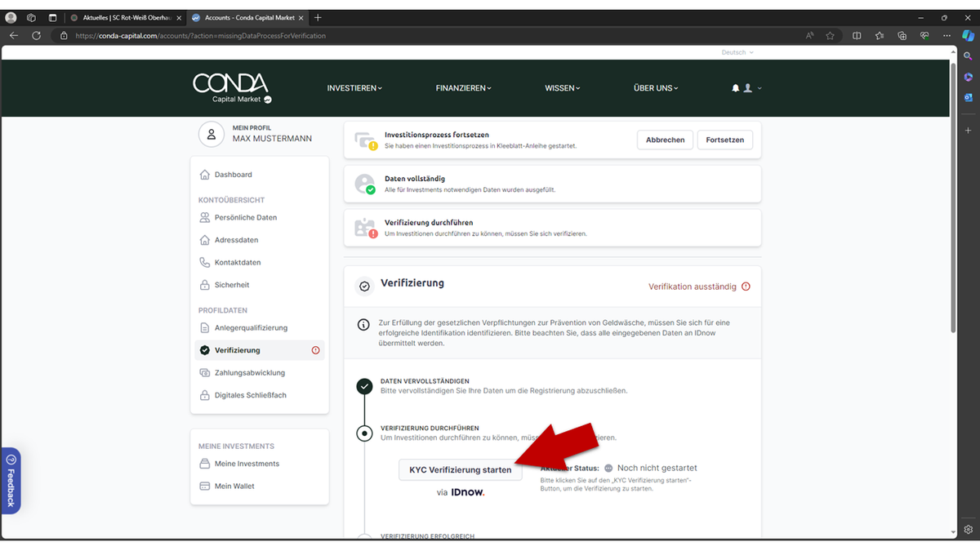Expand the ÜBER UNS menu
The width and height of the screenshot is (980, 551).
coord(656,88)
